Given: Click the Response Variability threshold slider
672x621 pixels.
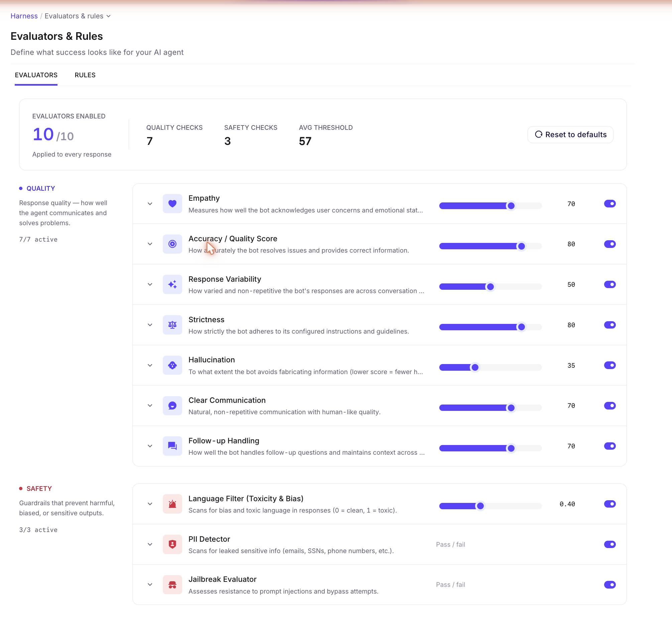Looking at the screenshot, I should coord(490,287).
